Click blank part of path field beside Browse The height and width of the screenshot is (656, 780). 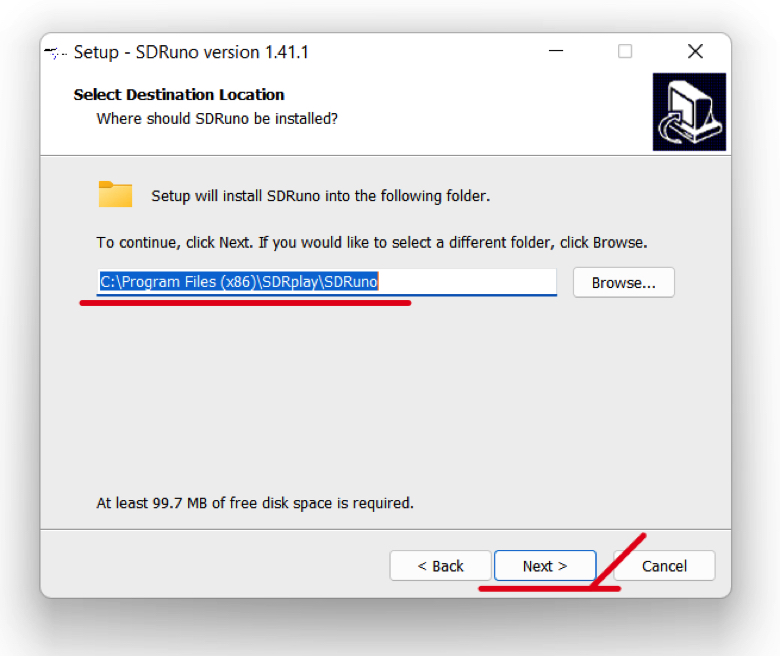click(x=467, y=281)
